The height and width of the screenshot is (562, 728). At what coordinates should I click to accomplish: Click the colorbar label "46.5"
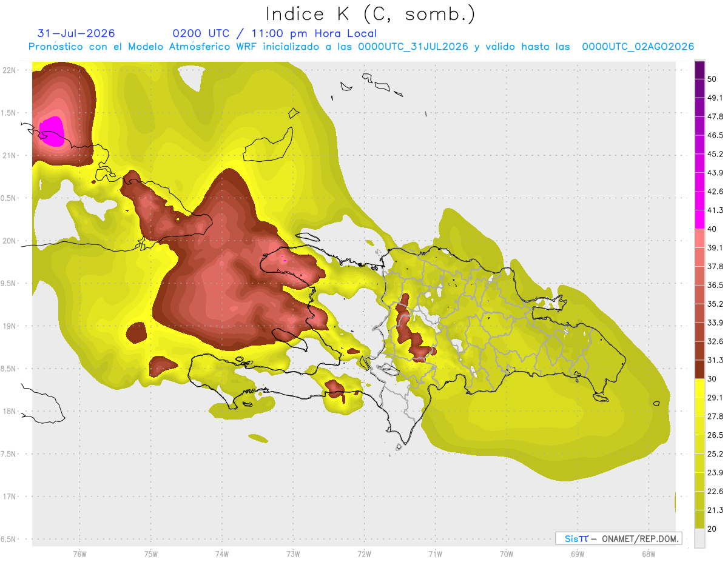tap(715, 135)
